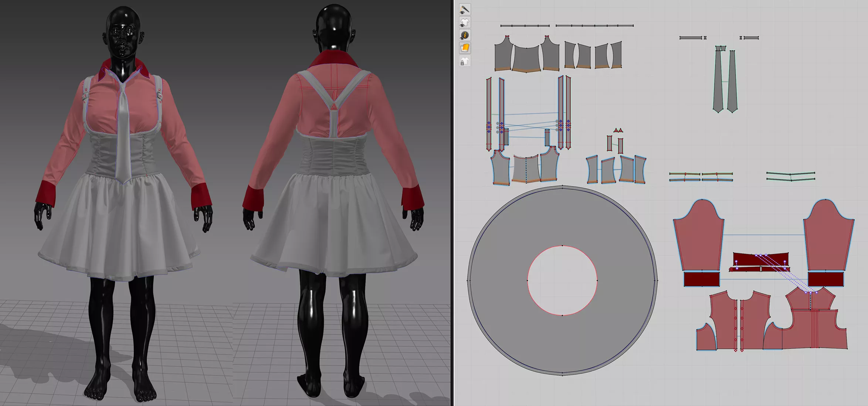Toggle pattern info display icon
The height and width of the screenshot is (406, 868).
(465, 35)
